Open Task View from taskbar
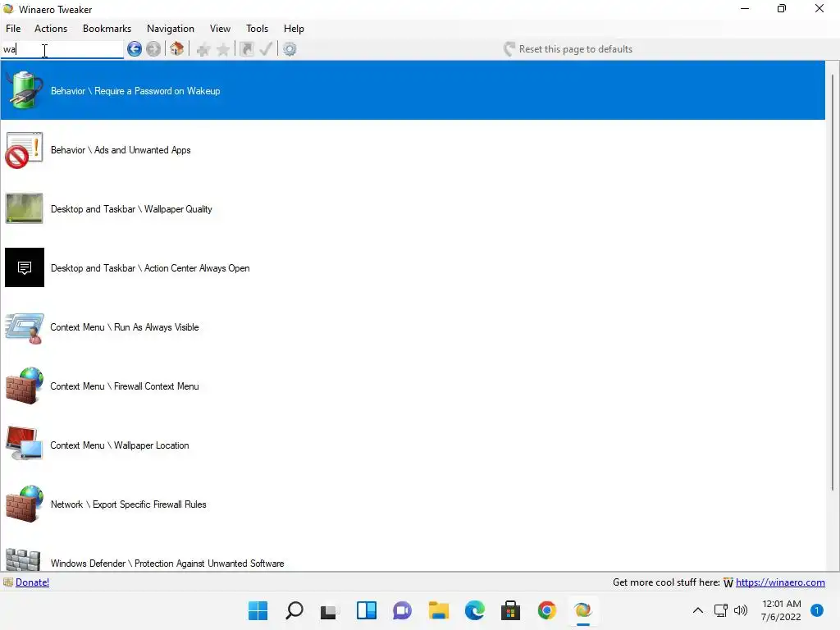Image resolution: width=840 pixels, height=630 pixels. [x=330, y=610]
